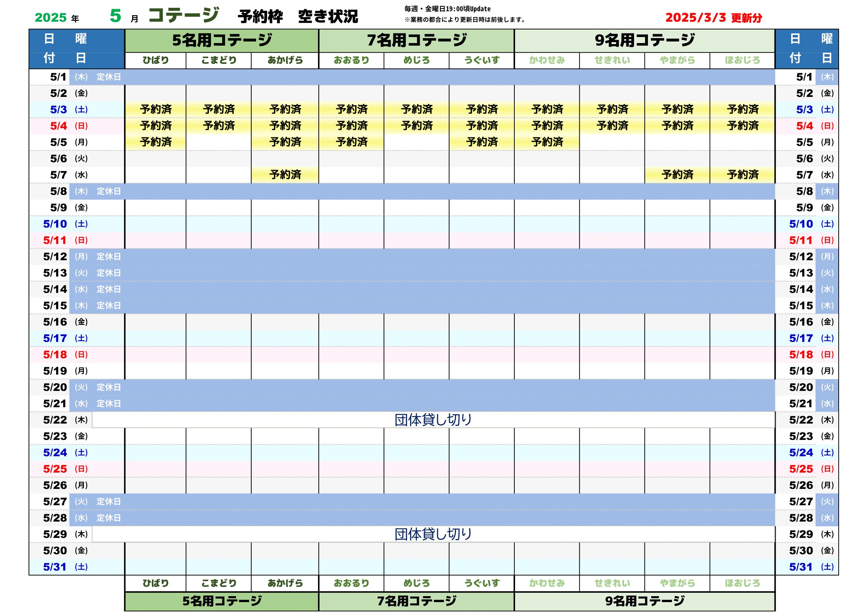Select the top 9名用コテージ header

point(645,40)
